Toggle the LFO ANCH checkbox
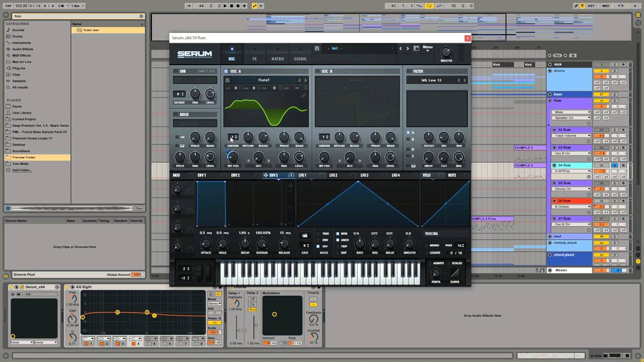644x362 pixels. click(338, 240)
